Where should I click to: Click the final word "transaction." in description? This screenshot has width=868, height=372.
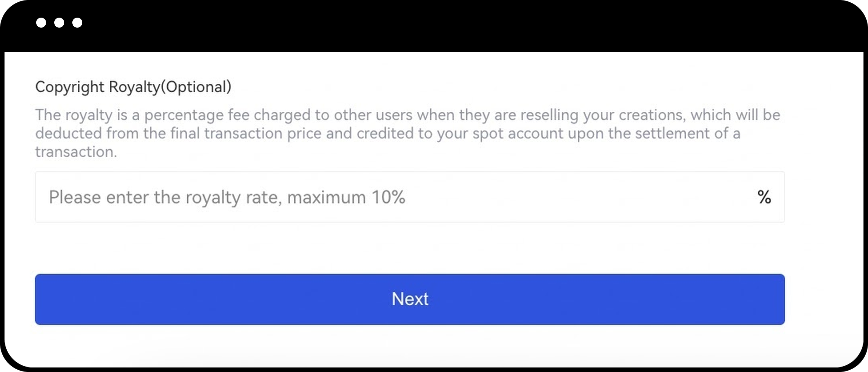pos(76,152)
